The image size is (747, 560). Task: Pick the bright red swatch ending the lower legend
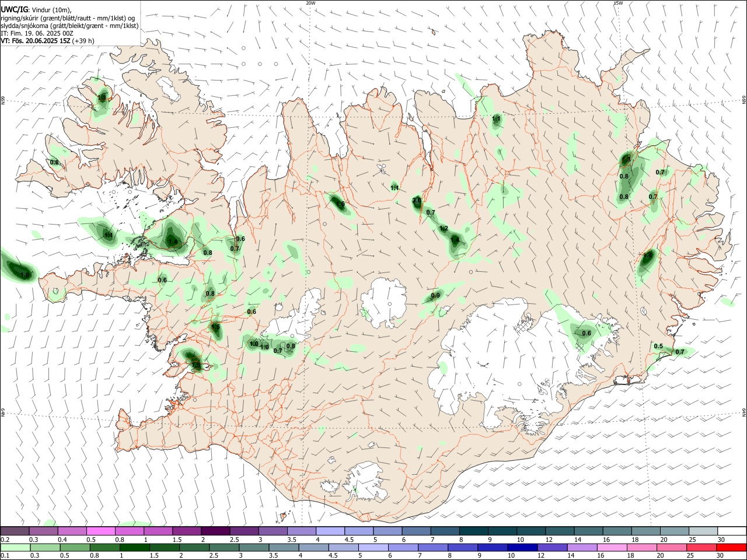(x=731, y=547)
